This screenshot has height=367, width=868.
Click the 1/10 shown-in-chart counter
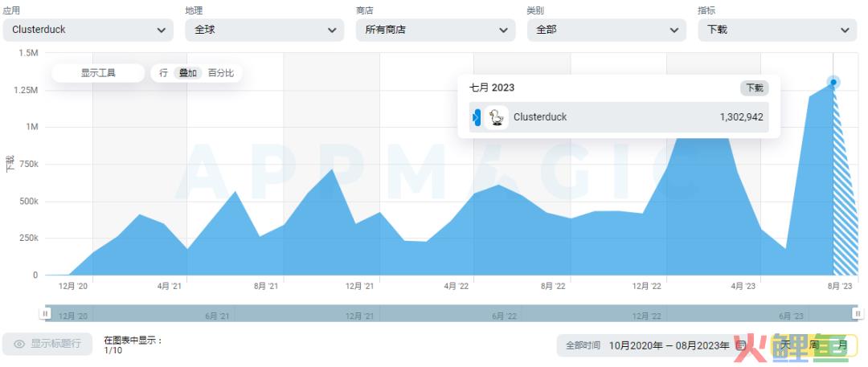click(x=113, y=350)
